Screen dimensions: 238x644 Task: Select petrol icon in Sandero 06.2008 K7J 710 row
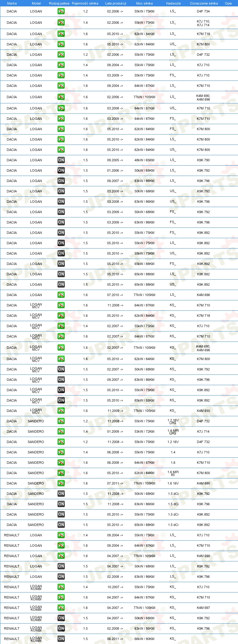tap(61, 452)
